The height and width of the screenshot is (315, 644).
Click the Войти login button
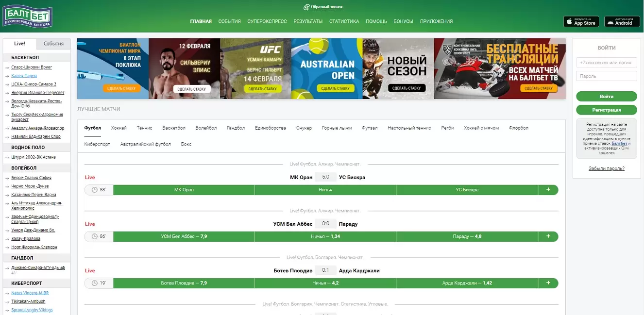coord(607,97)
